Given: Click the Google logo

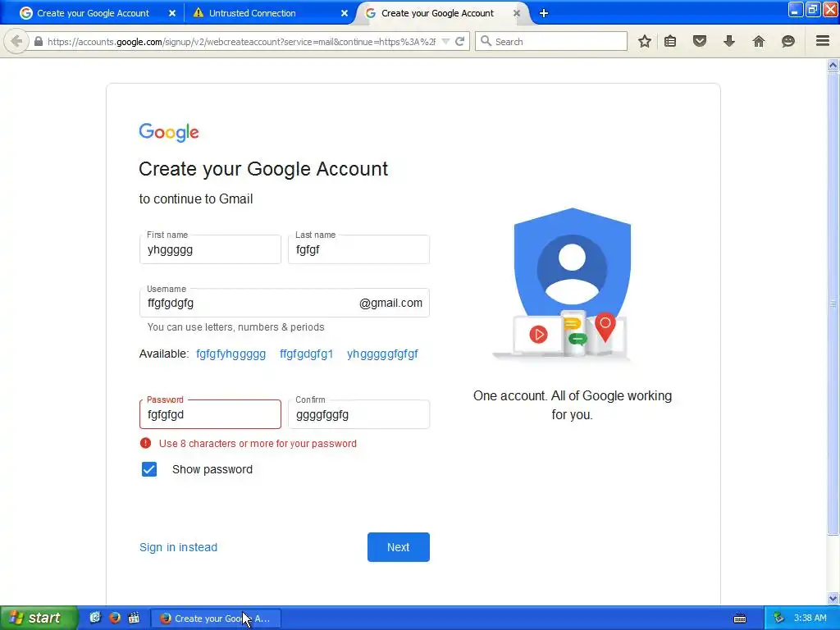Looking at the screenshot, I should tap(169, 132).
